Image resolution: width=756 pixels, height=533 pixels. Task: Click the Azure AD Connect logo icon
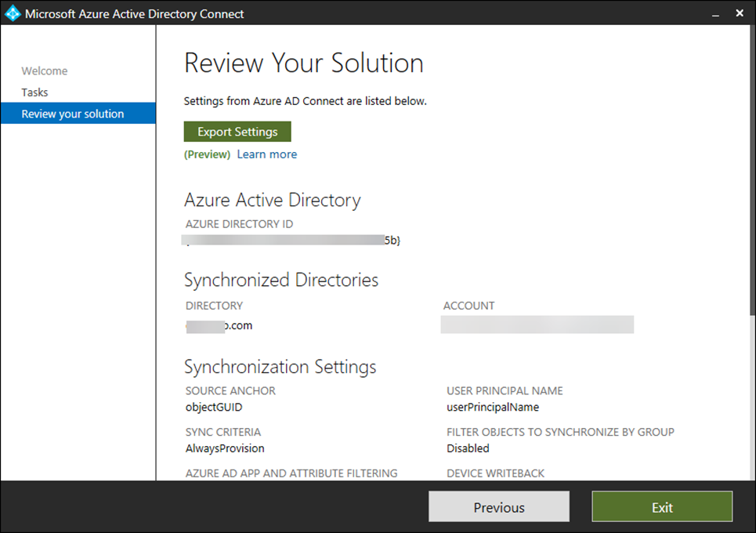tap(13, 13)
